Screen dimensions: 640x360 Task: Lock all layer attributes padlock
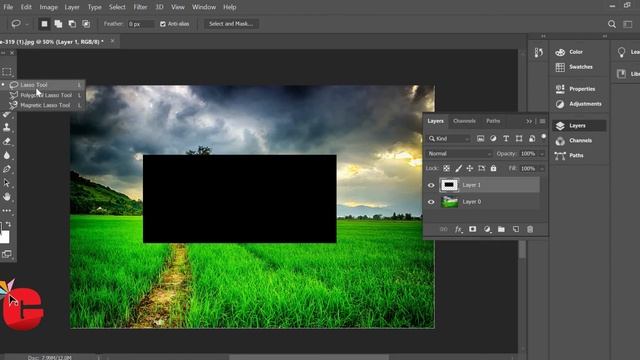(493, 168)
